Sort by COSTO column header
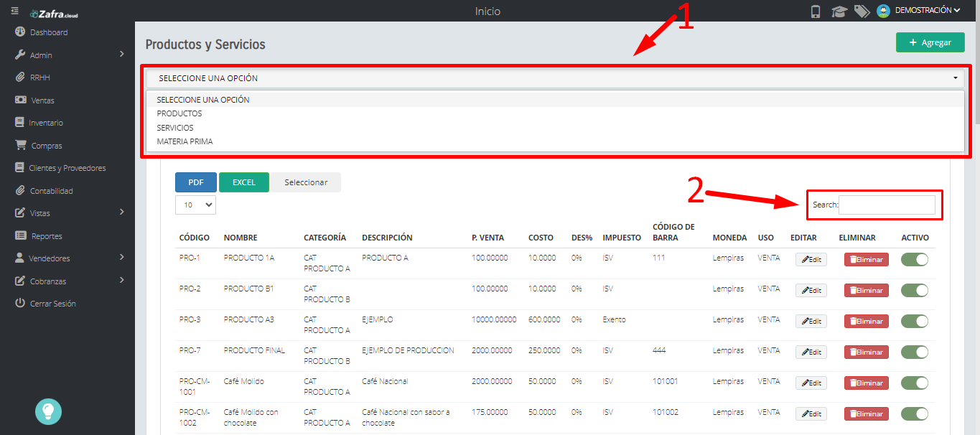The height and width of the screenshot is (435, 980). click(541, 238)
